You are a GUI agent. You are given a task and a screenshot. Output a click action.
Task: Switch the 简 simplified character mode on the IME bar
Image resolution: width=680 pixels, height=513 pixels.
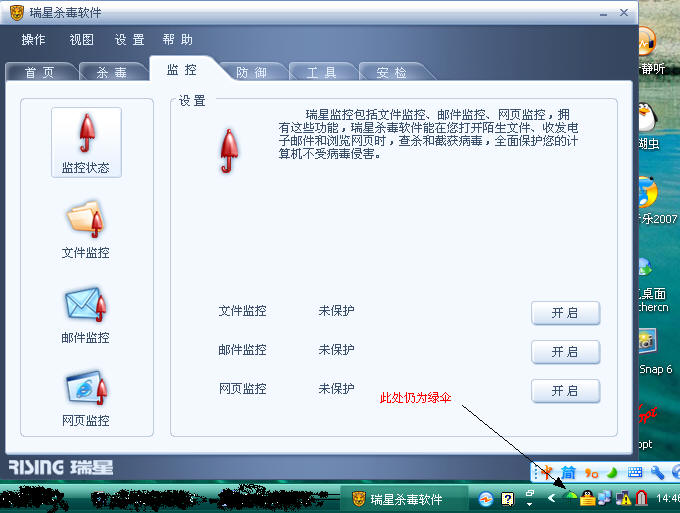[569, 473]
